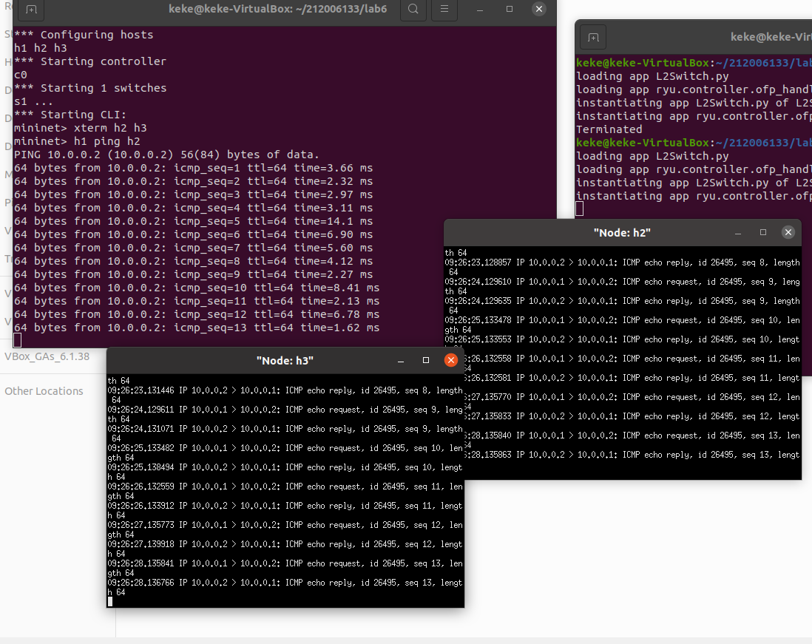Click first "loading app L2Switch.py" line
This screenshot has width=812, height=644.
[x=652, y=76]
